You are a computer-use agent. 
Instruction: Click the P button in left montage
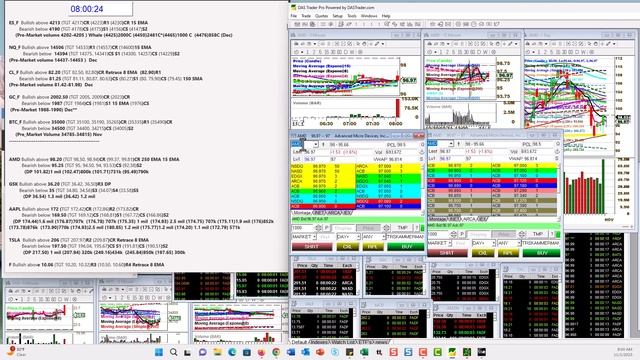pos(326,228)
